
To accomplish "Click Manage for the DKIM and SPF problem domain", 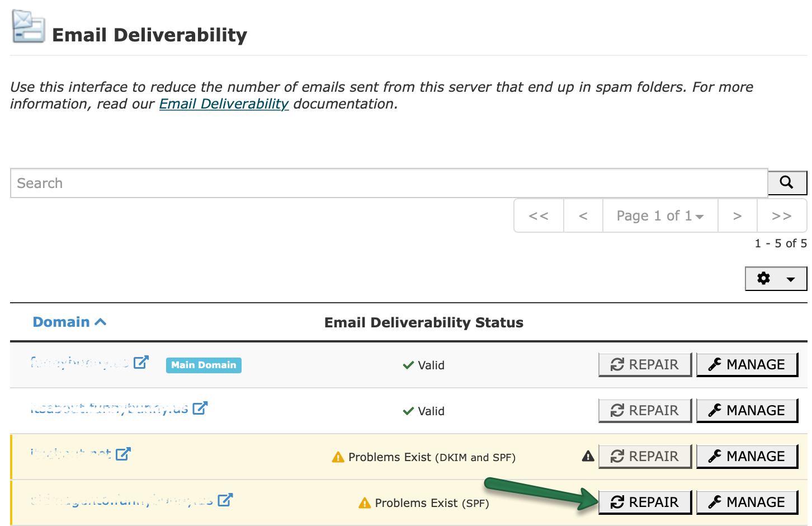I will (x=747, y=456).
